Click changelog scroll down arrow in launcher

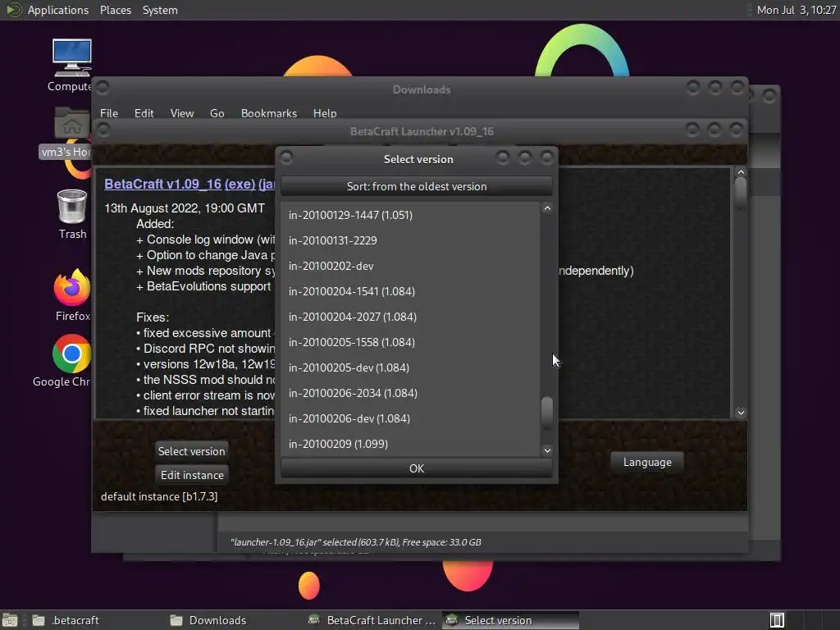tap(741, 413)
